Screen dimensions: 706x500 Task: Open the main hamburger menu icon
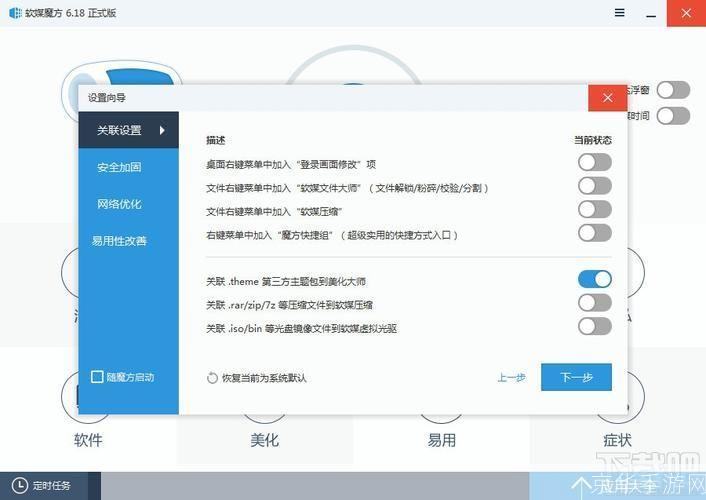pyautogui.click(x=620, y=13)
